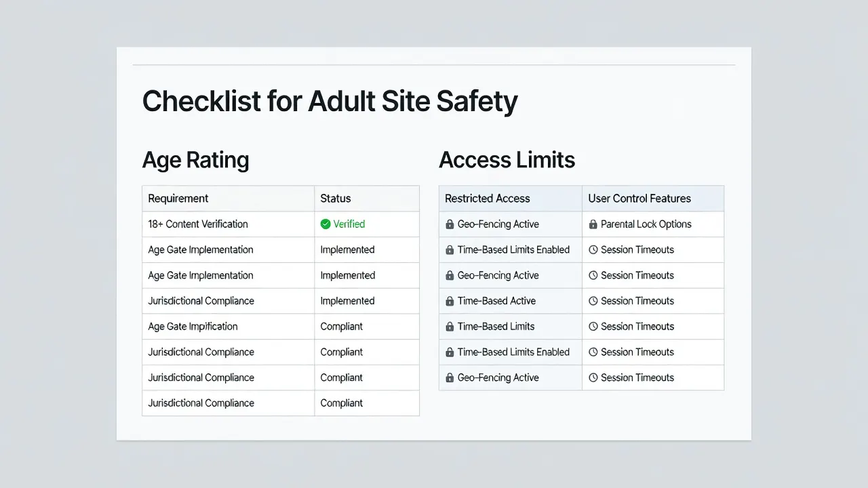Click the green checkmark icon beside Verified

click(x=325, y=224)
